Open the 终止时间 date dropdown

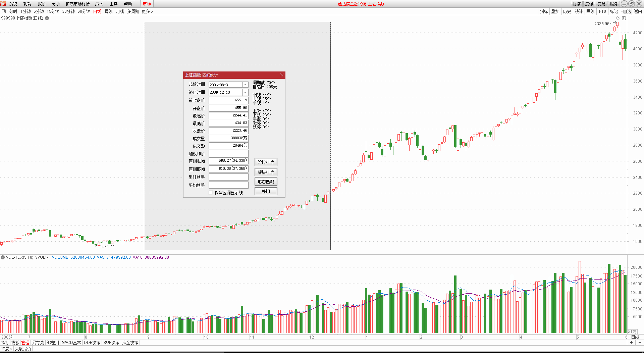click(245, 92)
